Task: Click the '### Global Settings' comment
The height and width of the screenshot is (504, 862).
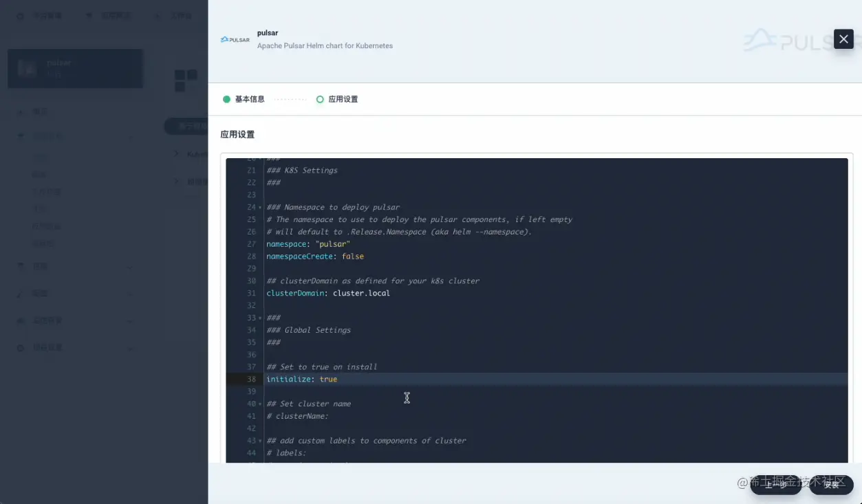Action: point(308,330)
